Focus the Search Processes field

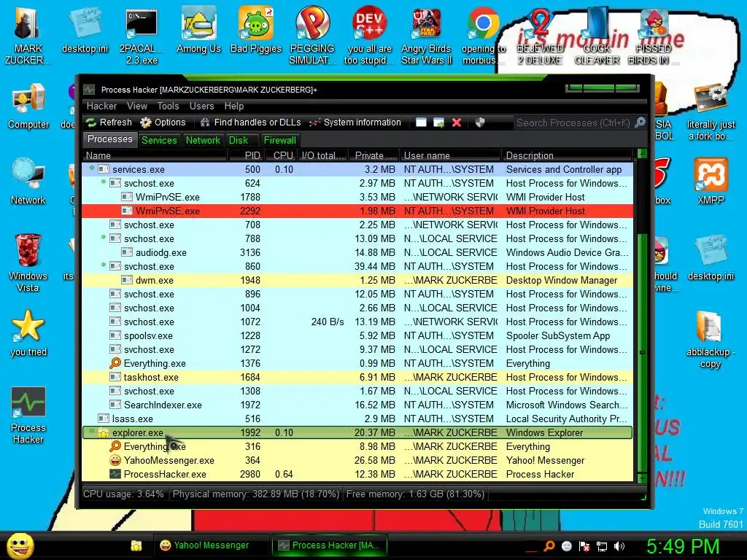click(573, 122)
